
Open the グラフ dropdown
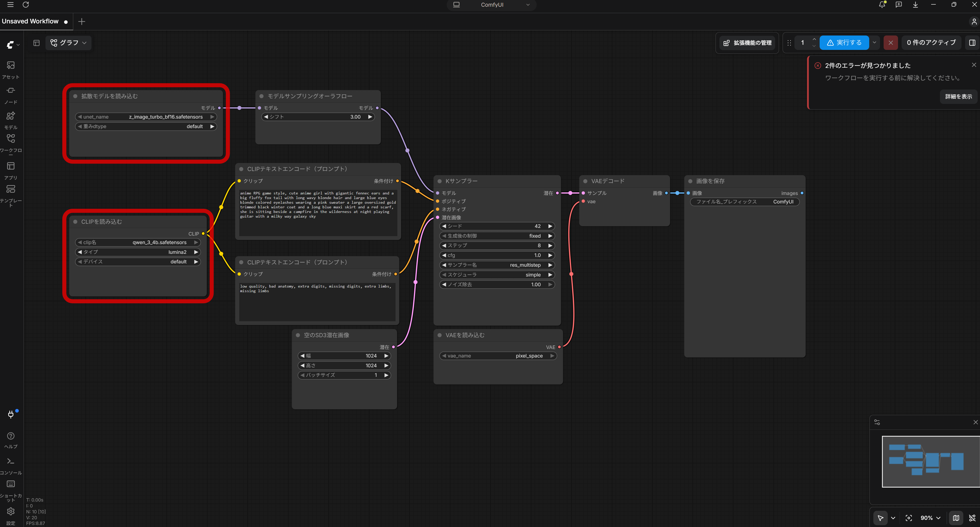coord(68,43)
